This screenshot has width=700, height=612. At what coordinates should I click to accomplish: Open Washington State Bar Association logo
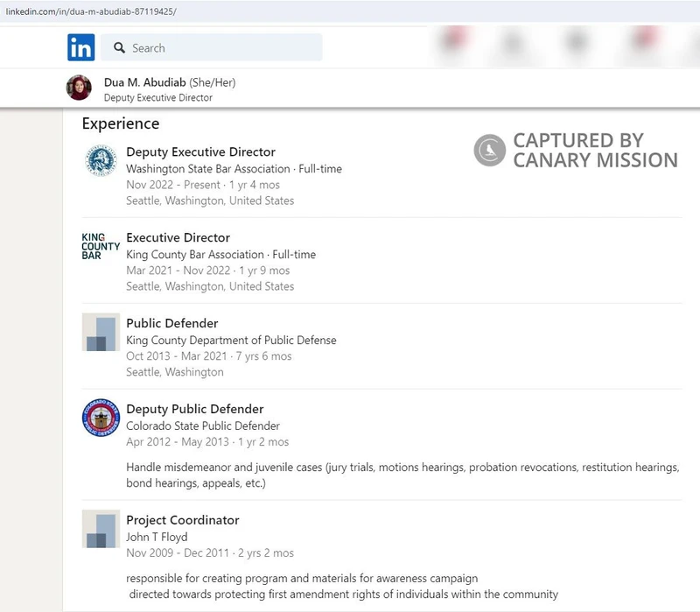click(101, 161)
